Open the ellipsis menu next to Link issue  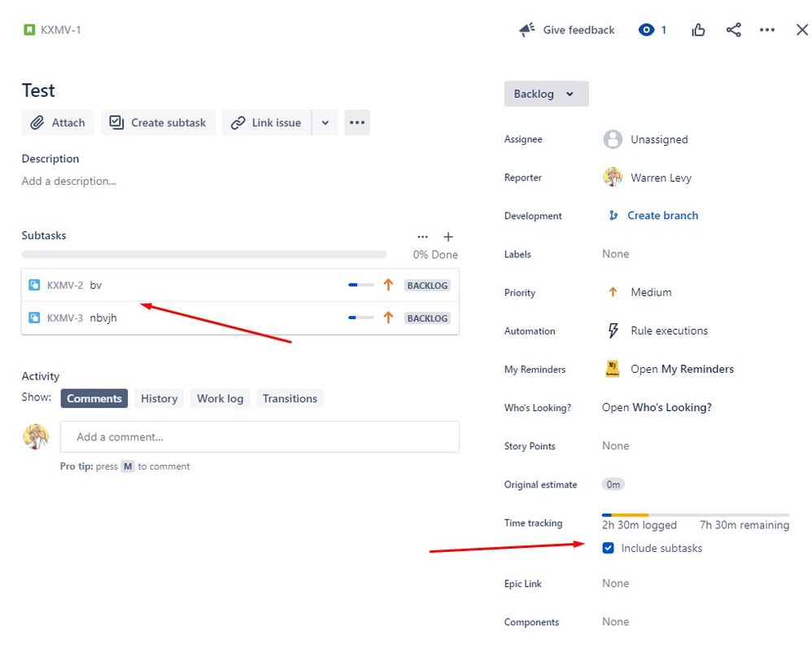[357, 123]
